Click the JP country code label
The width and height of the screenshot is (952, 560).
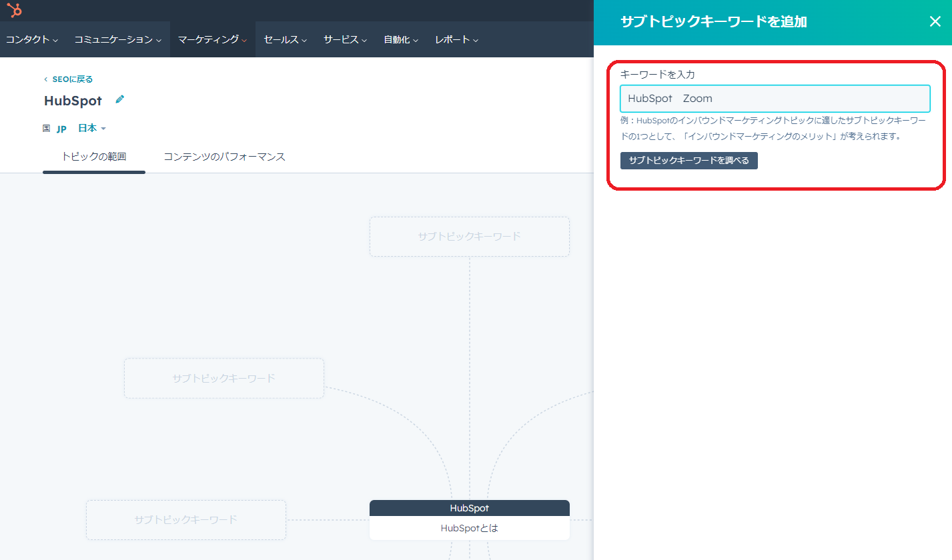tap(61, 129)
